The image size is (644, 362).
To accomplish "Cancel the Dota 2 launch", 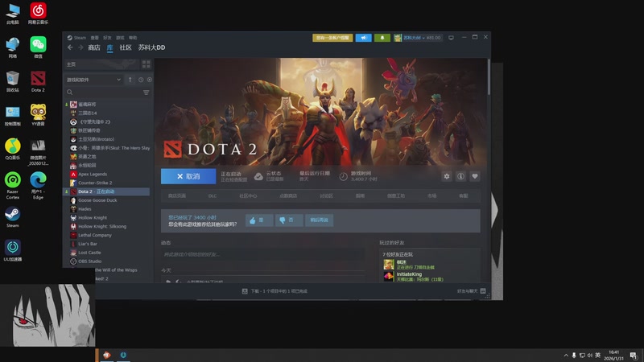I will (x=188, y=176).
